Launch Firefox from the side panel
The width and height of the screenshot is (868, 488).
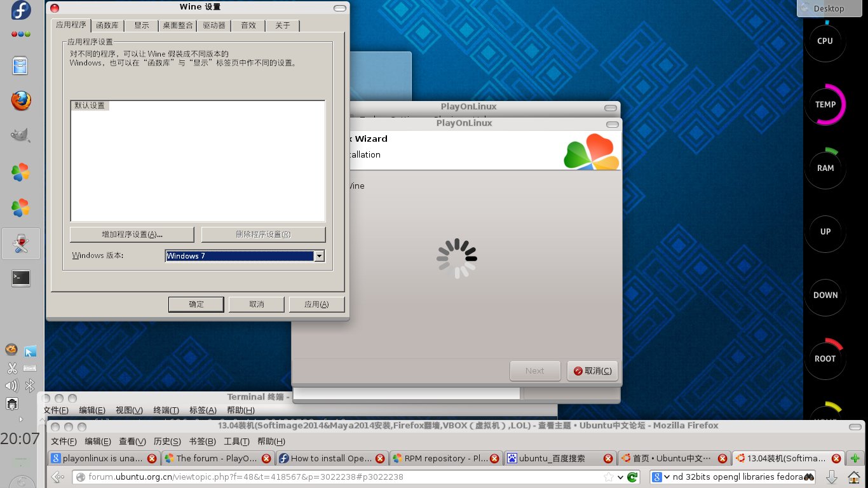coord(21,100)
